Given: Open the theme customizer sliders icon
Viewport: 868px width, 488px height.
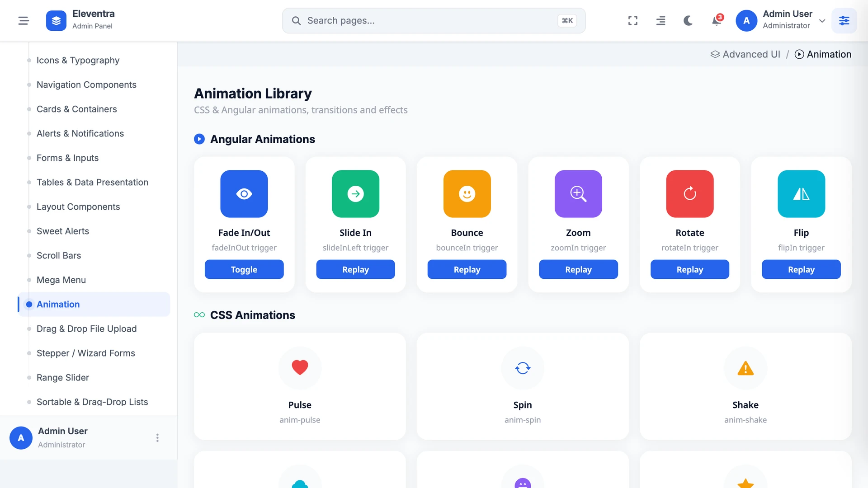Looking at the screenshot, I should pos(844,20).
